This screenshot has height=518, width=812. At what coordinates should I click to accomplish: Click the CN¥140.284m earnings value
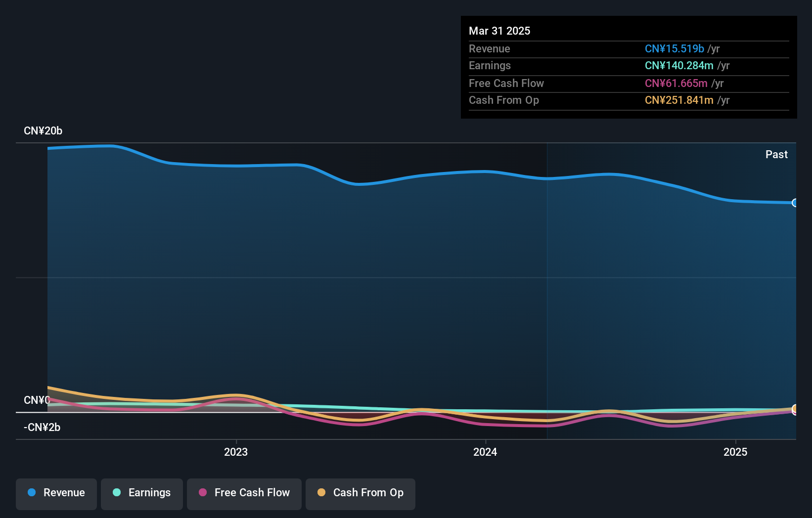point(679,65)
